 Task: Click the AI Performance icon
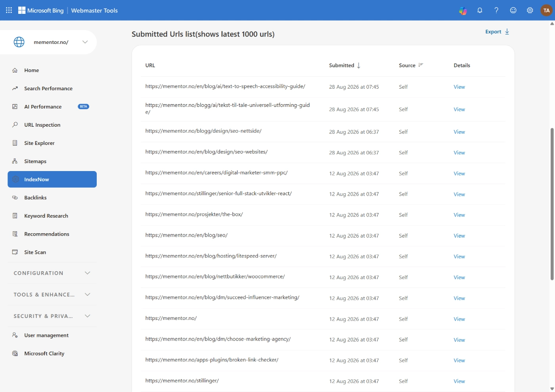point(15,107)
